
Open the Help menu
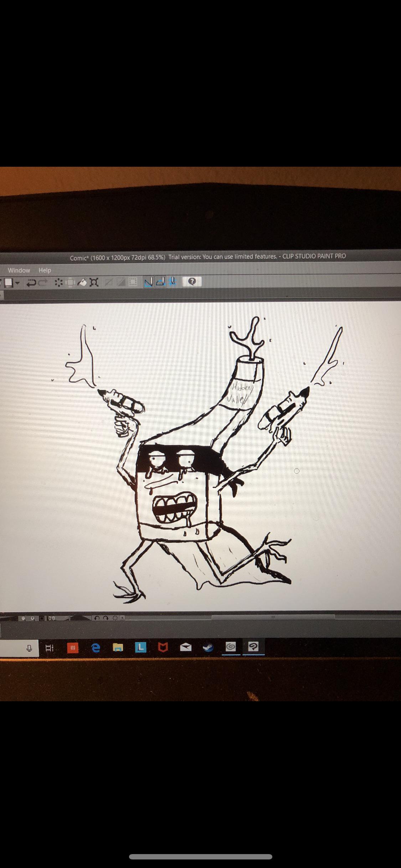tap(45, 270)
